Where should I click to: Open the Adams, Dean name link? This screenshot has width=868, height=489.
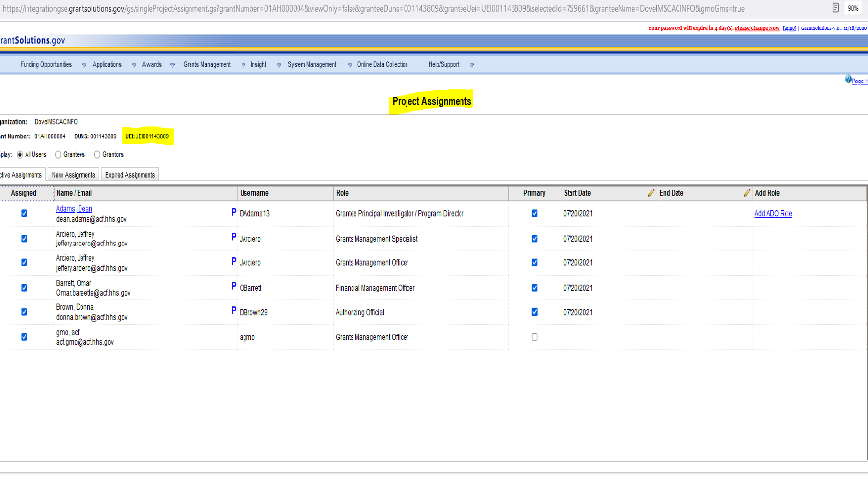[x=74, y=209]
